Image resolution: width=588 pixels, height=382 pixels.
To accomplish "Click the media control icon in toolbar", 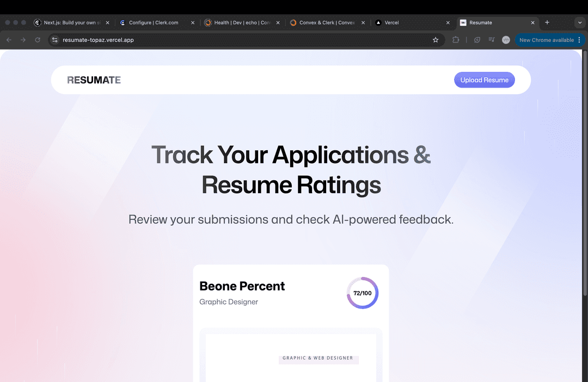I will pos(492,40).
